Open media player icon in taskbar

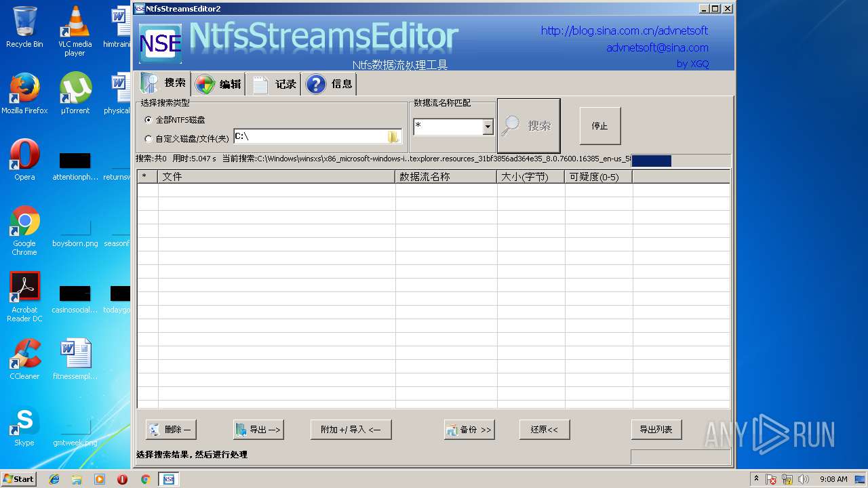click(100, 479)
